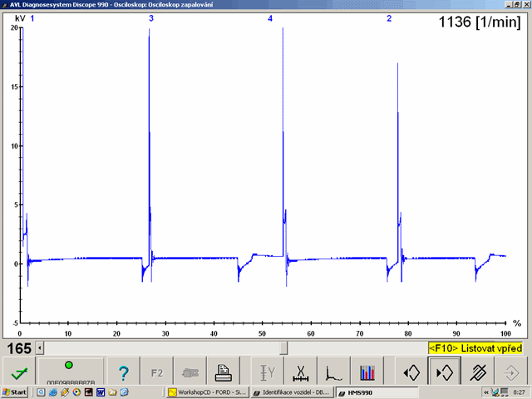Click cylinder 3 label above the waveform
This screenshot has width=532, height=399.
(151, 18)
